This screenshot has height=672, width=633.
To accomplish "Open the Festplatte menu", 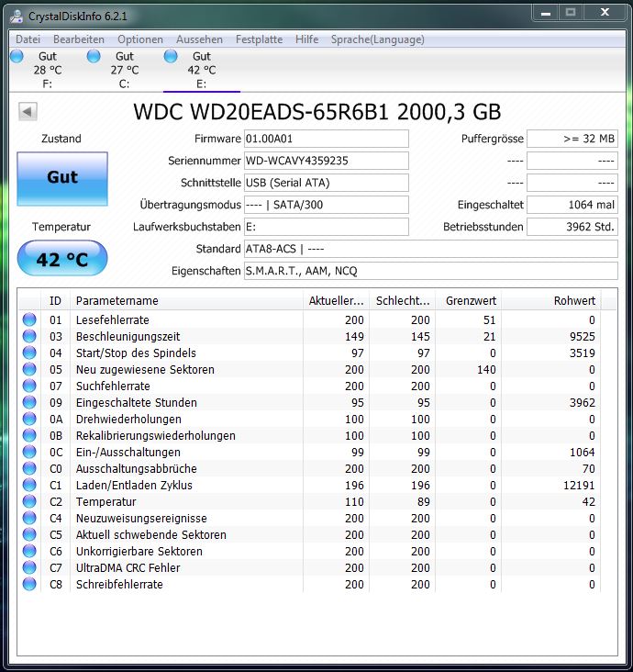I will (259, 39).
